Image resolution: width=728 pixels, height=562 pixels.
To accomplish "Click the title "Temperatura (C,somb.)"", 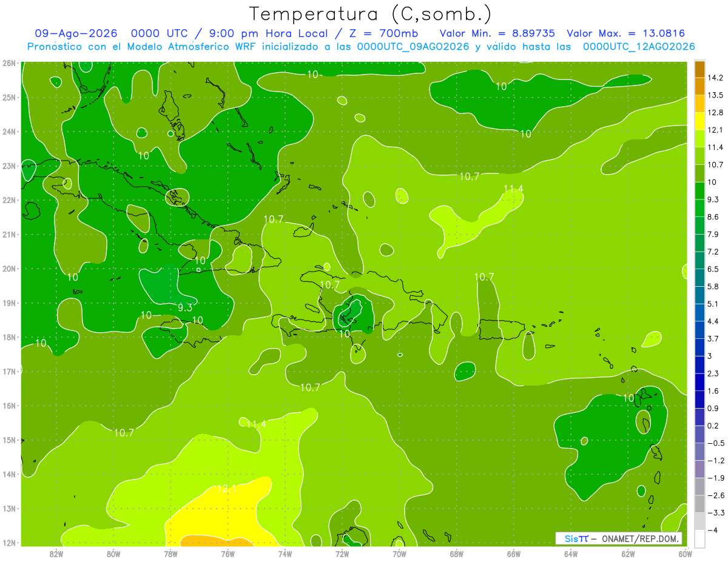I will [x=371, y=14].
